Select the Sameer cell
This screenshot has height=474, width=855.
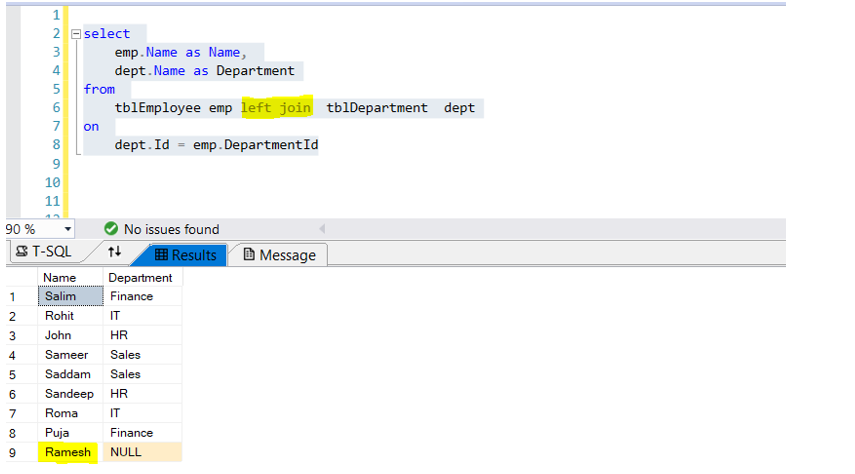70,355
